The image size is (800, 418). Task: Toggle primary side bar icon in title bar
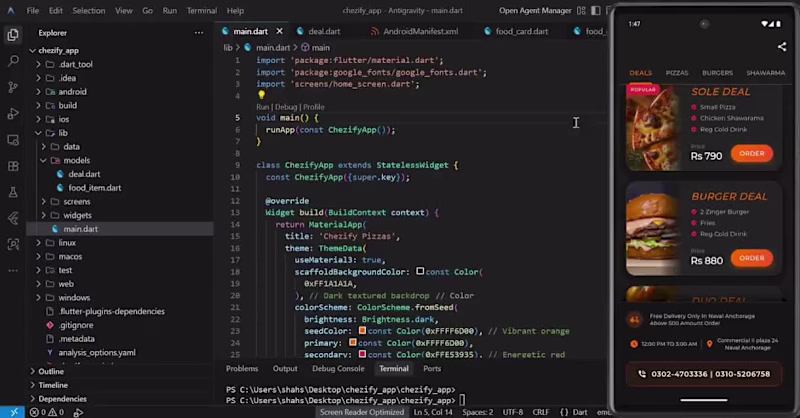tap(595, 10)
